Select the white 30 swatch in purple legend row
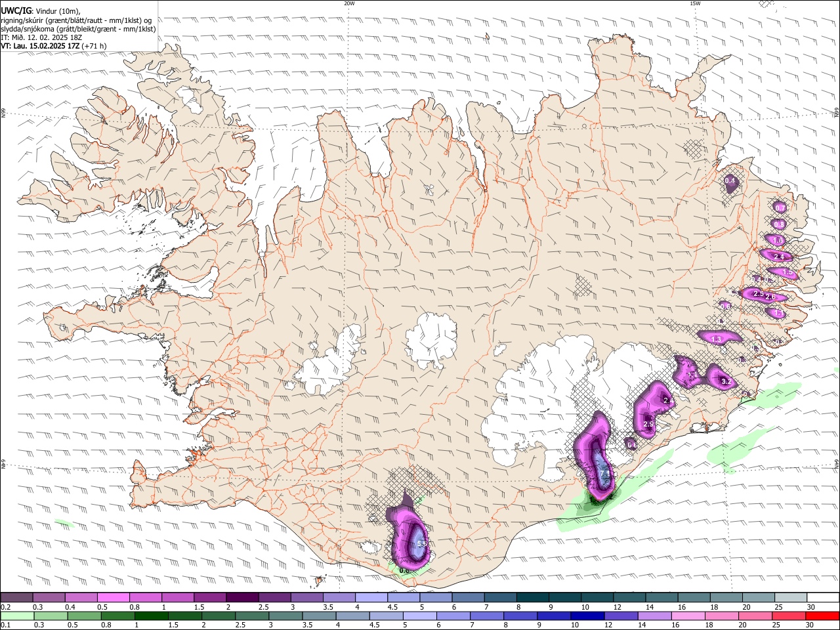 (822, 597)
